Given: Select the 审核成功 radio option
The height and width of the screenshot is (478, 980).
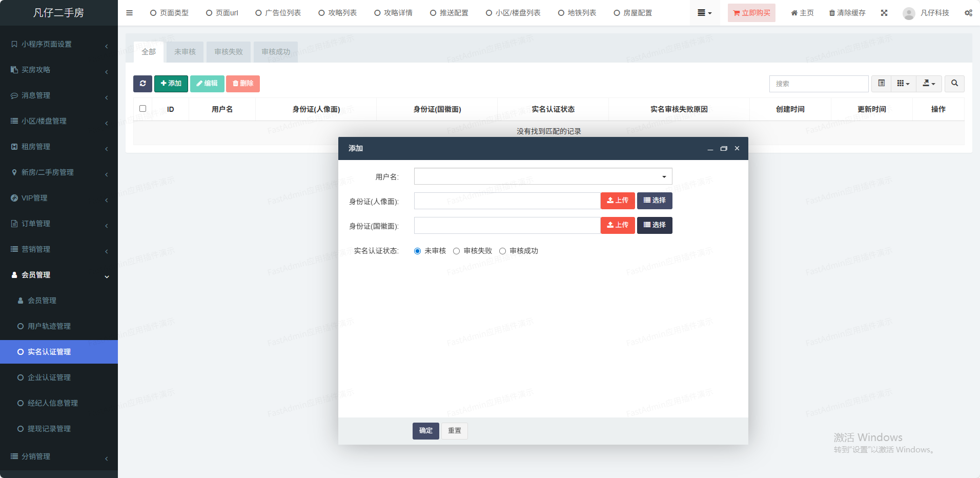Looking at the screenshot, I should (x=502, y=251).
